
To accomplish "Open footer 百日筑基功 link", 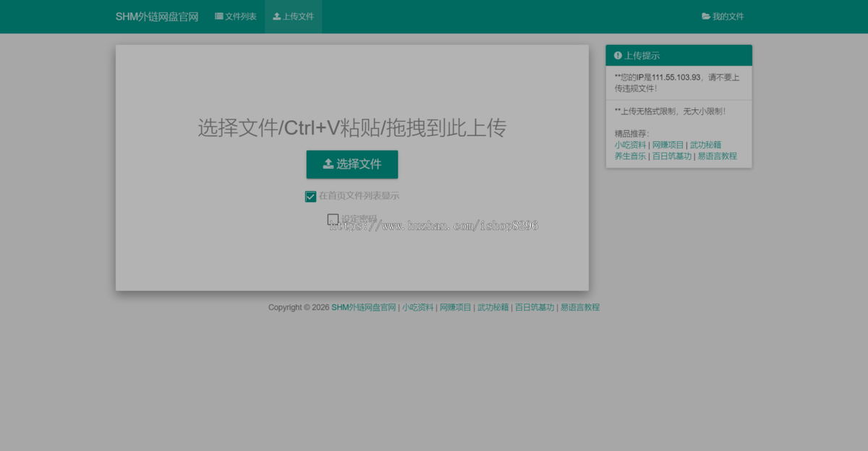I will (535, 308).
